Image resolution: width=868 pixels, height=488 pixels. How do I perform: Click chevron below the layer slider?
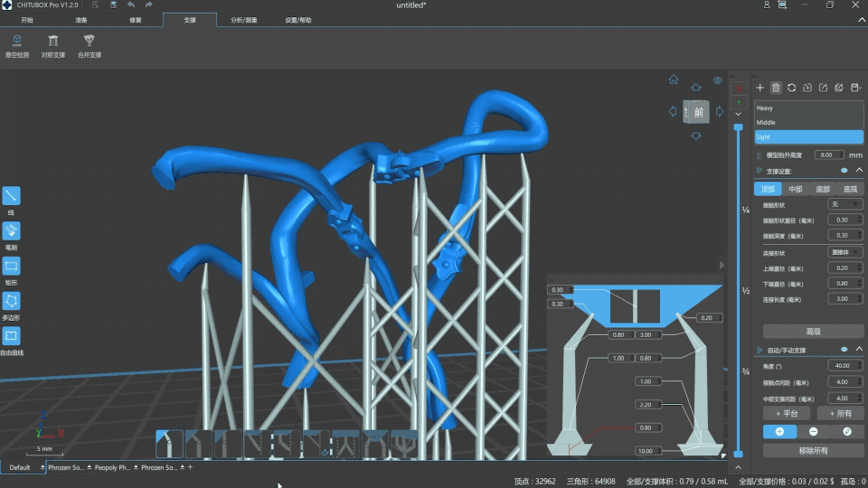[x=738, y=467]
